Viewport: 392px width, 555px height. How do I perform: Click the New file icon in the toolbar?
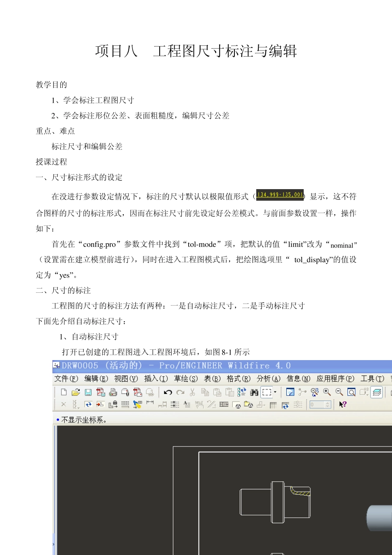64,392
